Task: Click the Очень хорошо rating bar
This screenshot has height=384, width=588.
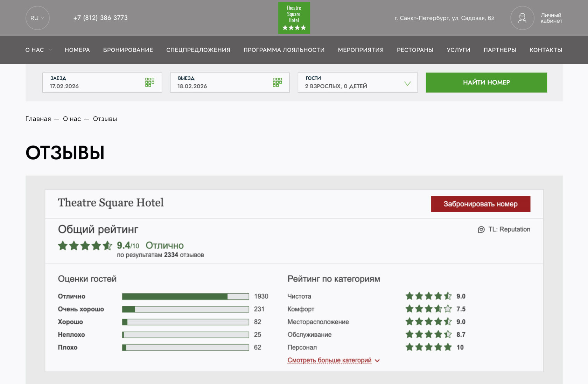Action: [x=185, y=309]
